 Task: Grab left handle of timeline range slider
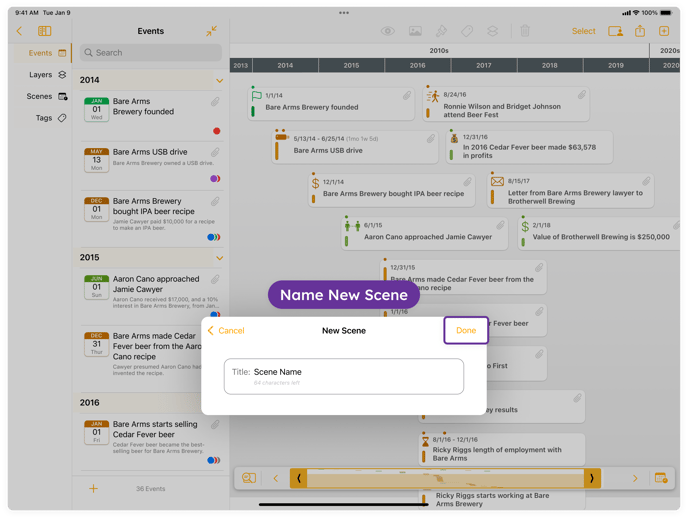(298, 478)
